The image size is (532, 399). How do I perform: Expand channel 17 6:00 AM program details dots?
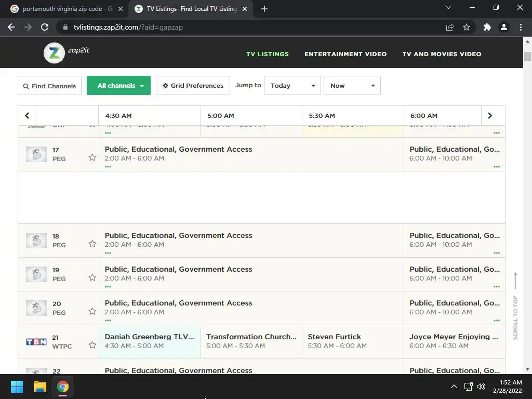coord(497,167)
